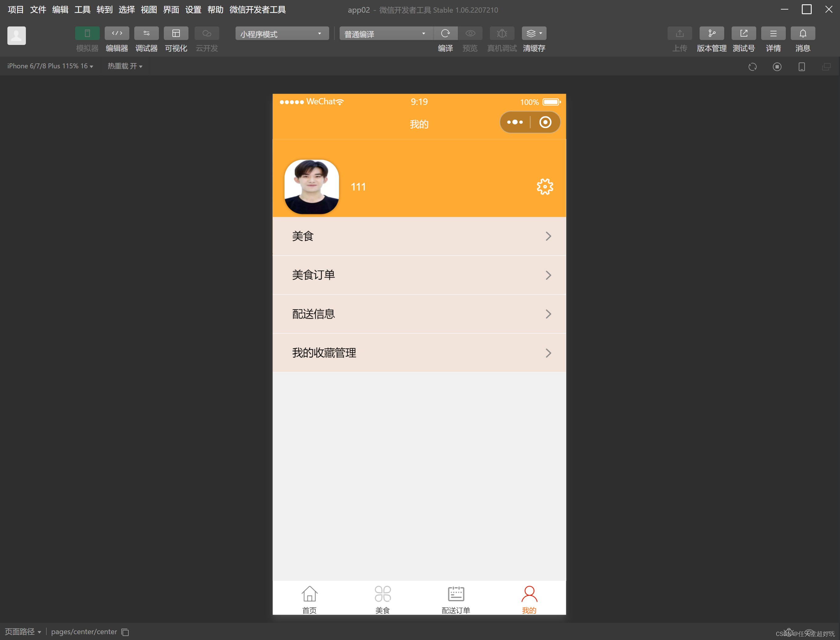Open the 微信开发者工具 menu
This screenshot has height=640, width=840.
pos(258,10)
